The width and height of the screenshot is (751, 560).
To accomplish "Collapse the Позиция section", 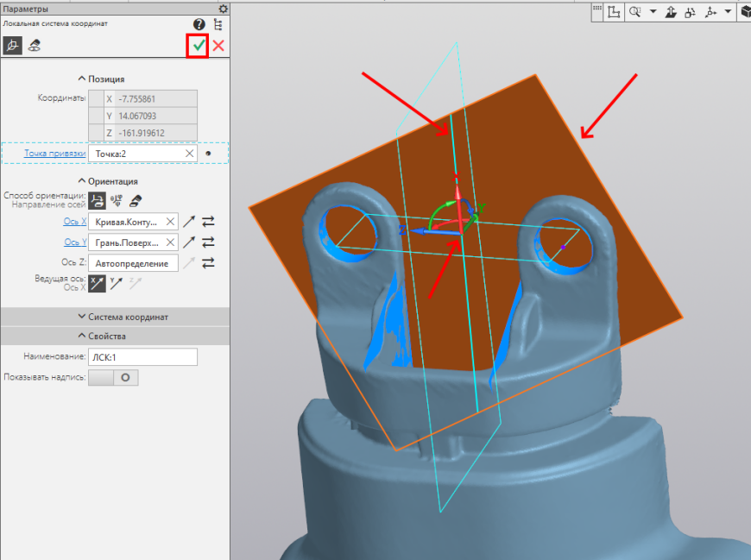I will tap(101, 79).
